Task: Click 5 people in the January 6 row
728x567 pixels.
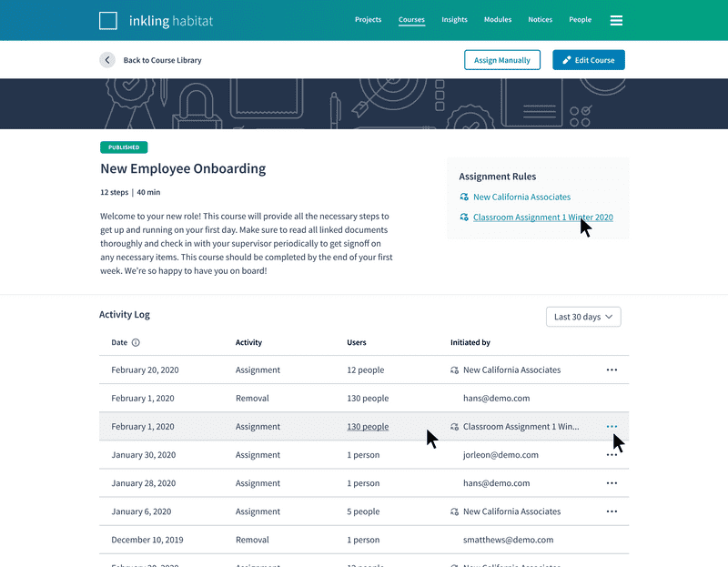Action: tap(363, 511)
